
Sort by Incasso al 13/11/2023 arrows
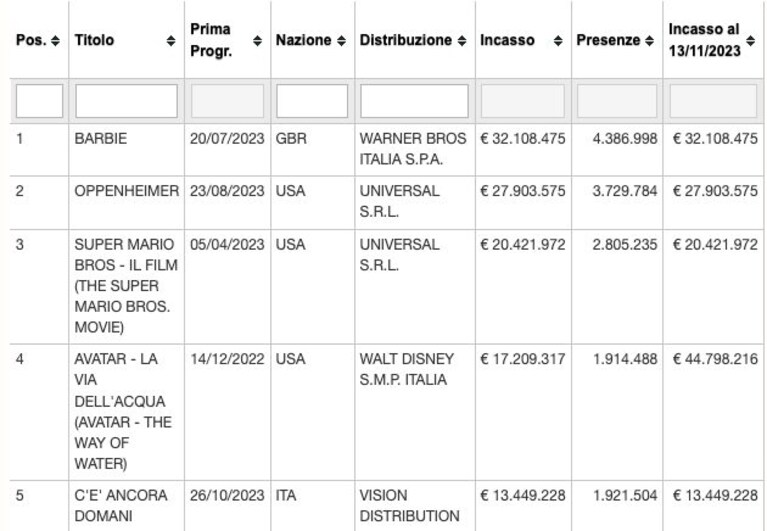pos(750,41)
